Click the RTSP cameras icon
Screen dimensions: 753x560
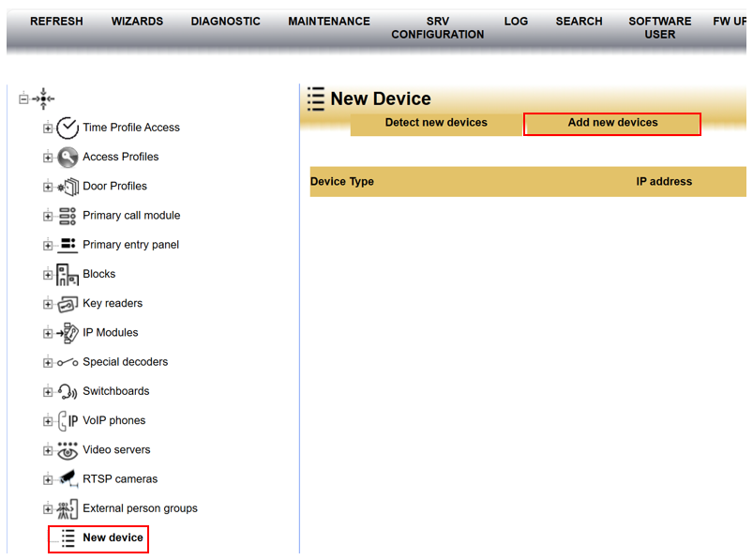68,478
